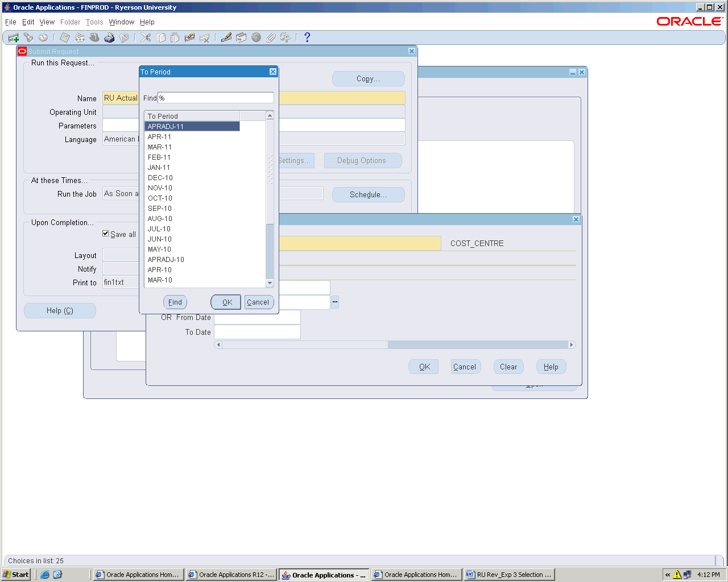Click the Find flashlight toolbar icon
728x582 pixels.
(x=28, y=38)
